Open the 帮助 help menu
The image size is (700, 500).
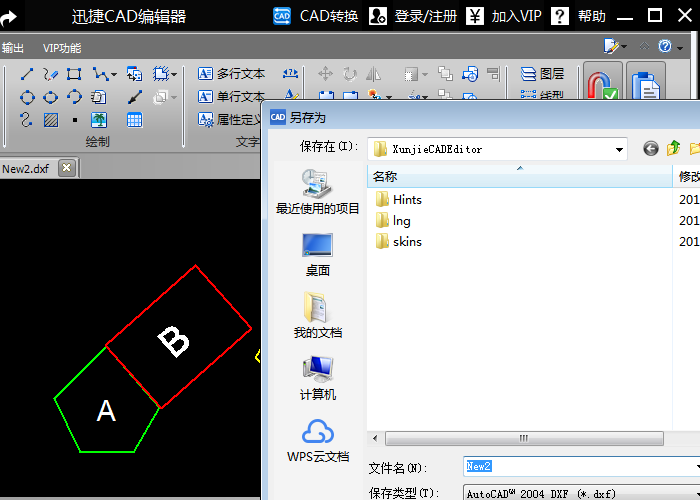point(578,16)
